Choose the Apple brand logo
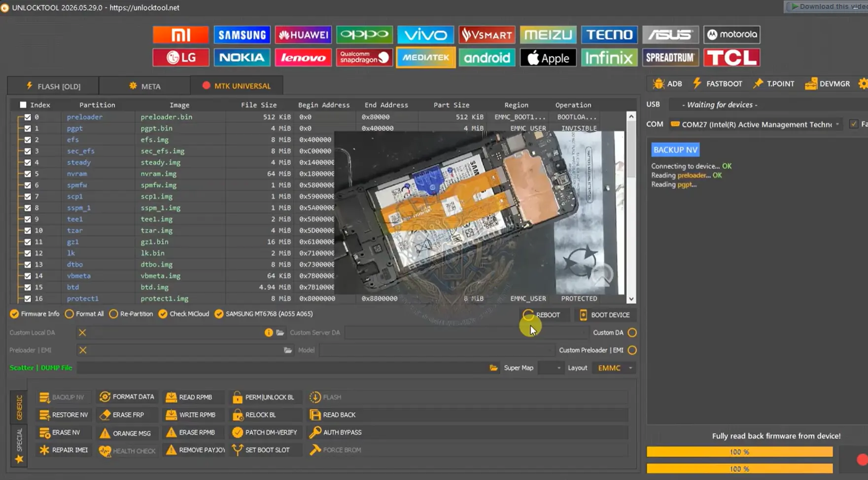The width and height of the screenshot is (868, 480). pos(548,58)
